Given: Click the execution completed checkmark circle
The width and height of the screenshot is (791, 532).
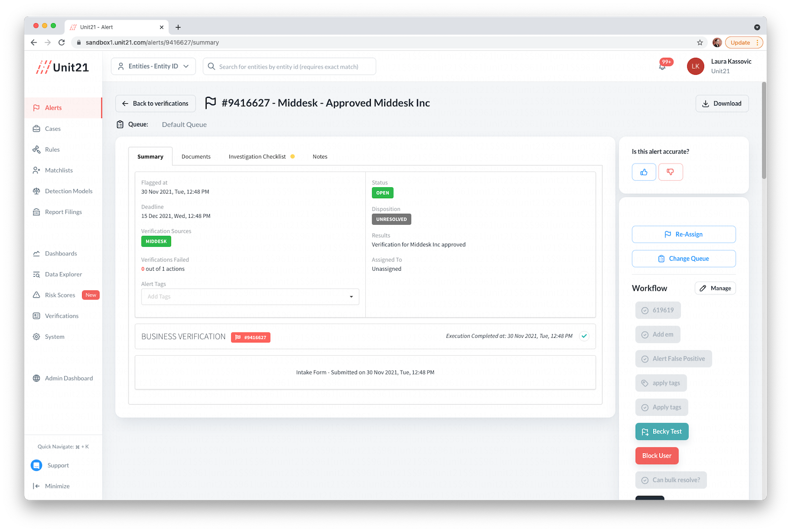Looking at the screenshot, I should pos(584,336).
